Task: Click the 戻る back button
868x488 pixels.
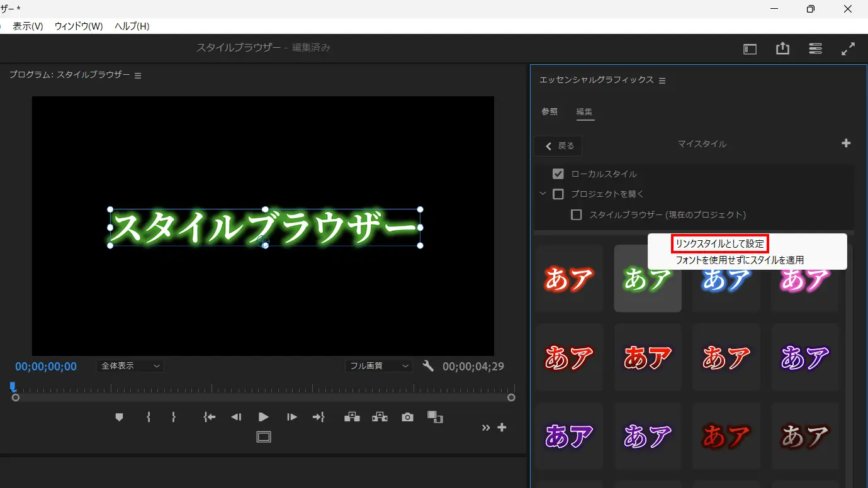Action: [558, 146]
